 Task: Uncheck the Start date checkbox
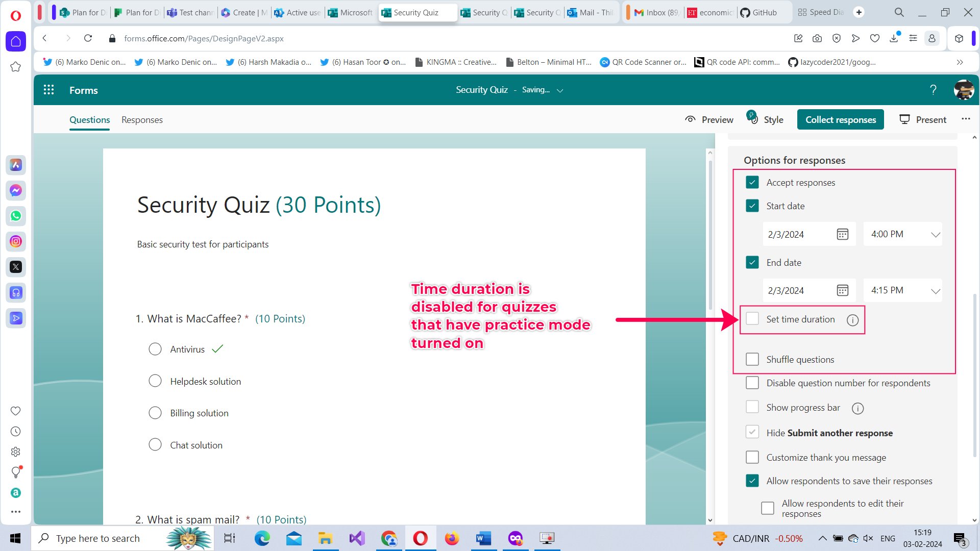coord(752,206)
